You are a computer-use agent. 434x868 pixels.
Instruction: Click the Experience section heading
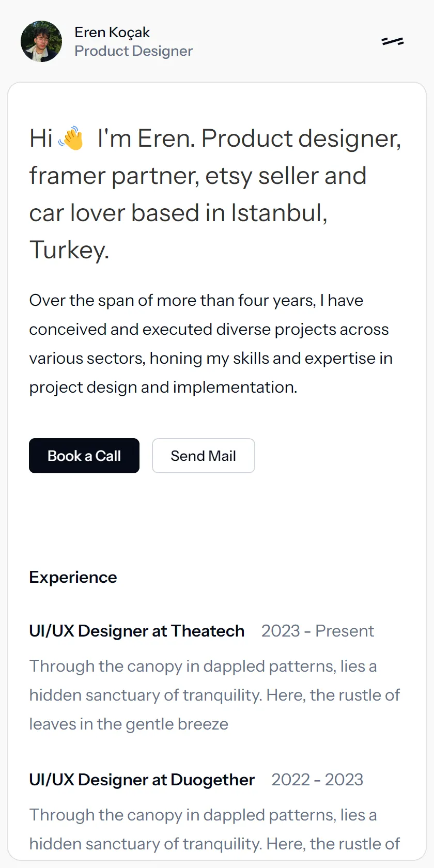pos(73,577)
